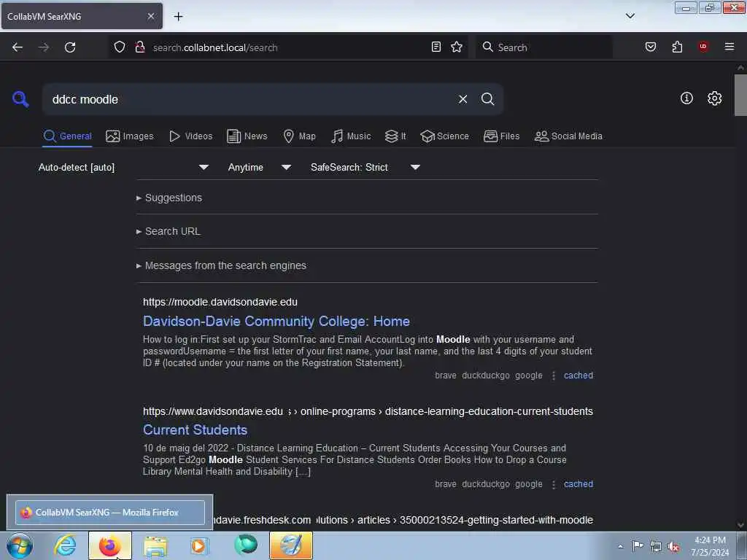Open Save to Pocket
The width and height of the screenshot is (747, 560).
[x=650, y=47]
